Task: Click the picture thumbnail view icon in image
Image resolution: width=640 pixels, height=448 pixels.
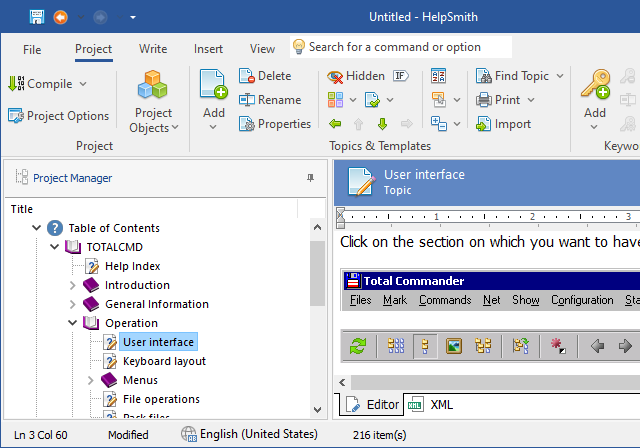Action: (x=453, y=346)
